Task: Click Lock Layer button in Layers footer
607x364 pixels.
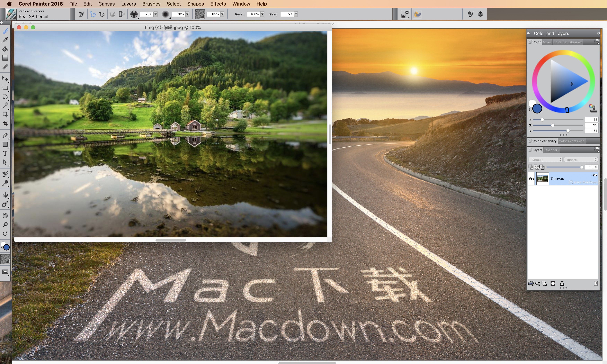Action: coord(562,284)
